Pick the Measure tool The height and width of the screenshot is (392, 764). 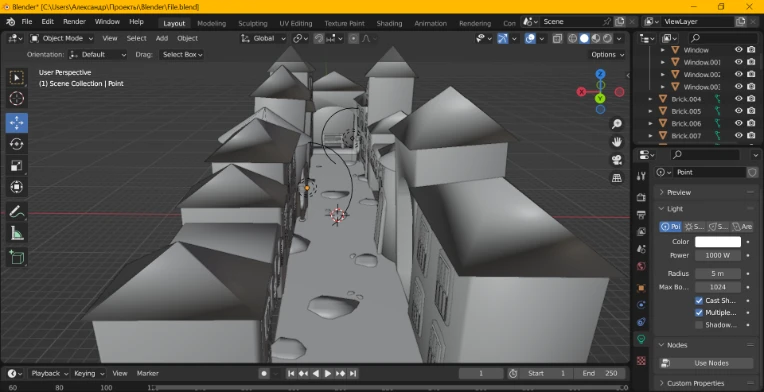click(x=17, y=234)
